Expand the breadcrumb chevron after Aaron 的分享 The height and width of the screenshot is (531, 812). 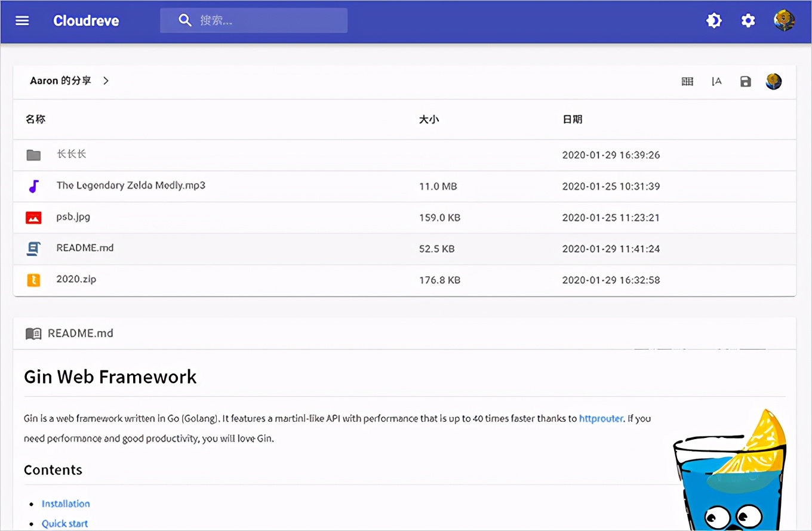pyautogui.click(x=106, y=81)
